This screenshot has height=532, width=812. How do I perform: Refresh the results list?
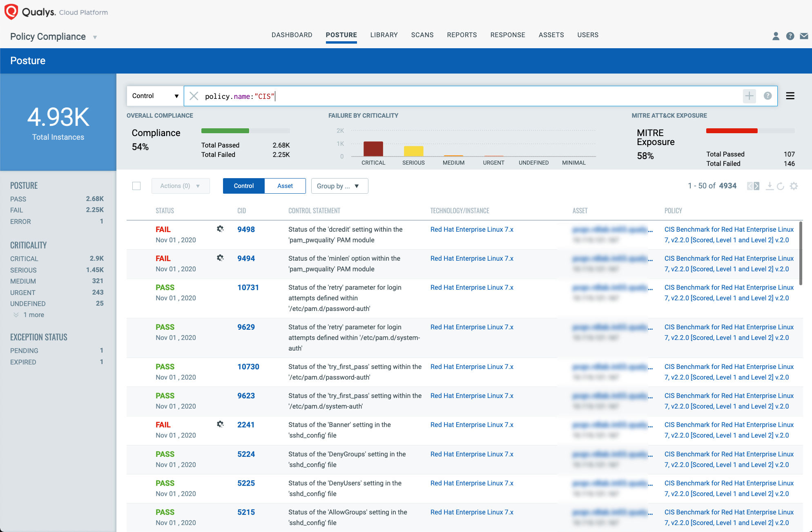point(781,186)
